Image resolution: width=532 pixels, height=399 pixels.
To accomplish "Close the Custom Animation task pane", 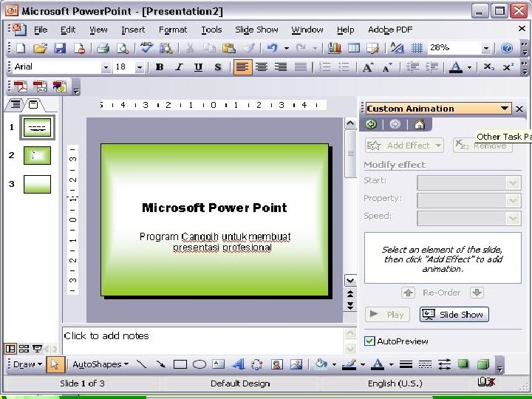I will 519,109.
